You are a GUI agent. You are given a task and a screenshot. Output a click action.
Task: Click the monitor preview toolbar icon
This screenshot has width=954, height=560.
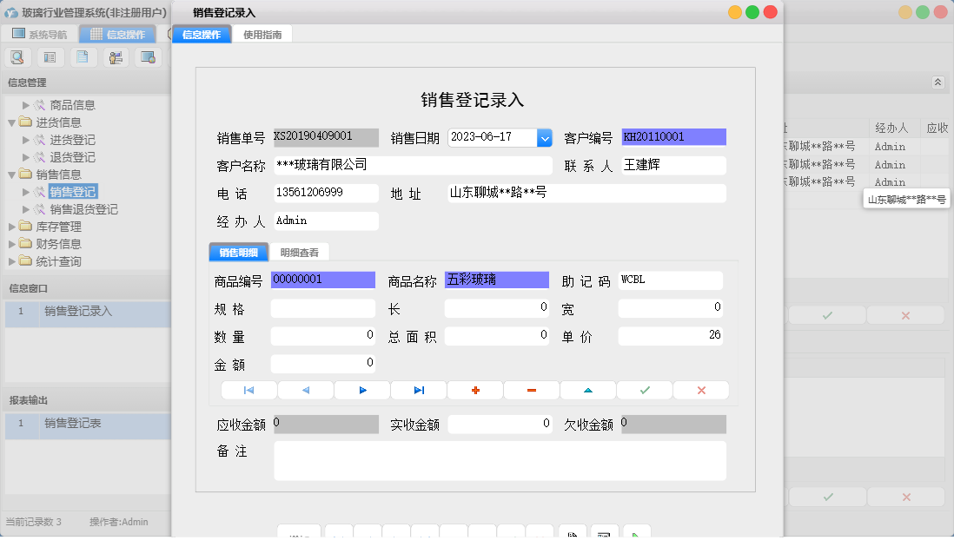pyautogui.click(x=149, y=56)
